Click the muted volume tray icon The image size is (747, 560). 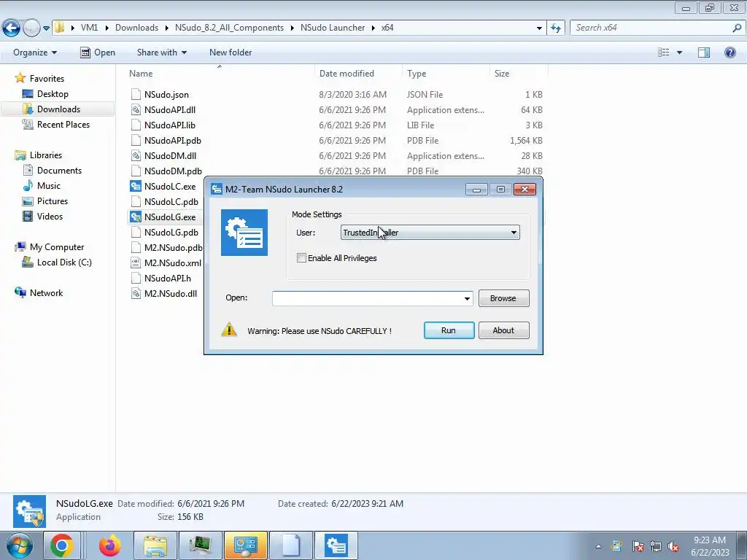673,547
